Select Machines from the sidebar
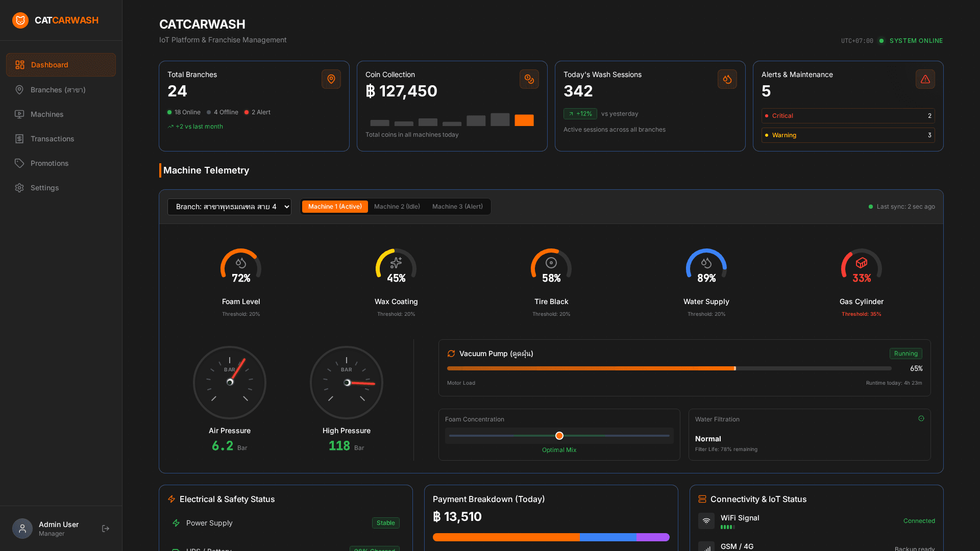Screen dimensions: 980x551 46,114
